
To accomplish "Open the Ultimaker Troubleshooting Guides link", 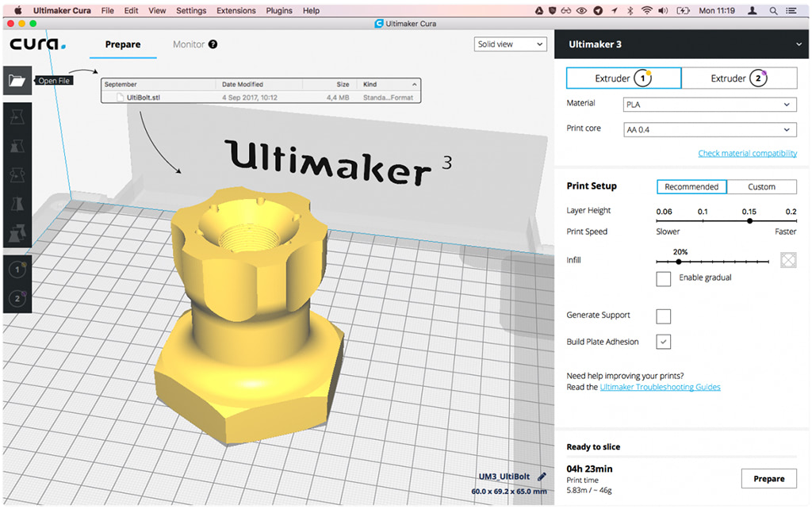I will tap(660, 387).
